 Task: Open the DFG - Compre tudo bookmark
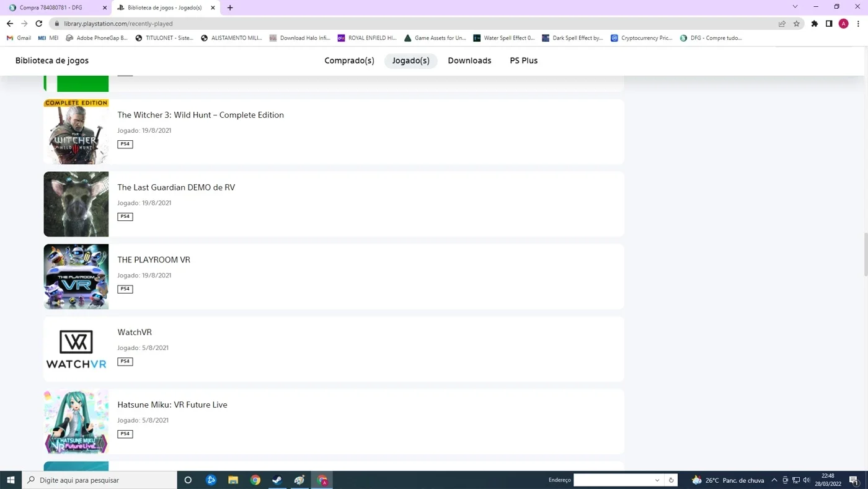[711, 38]
